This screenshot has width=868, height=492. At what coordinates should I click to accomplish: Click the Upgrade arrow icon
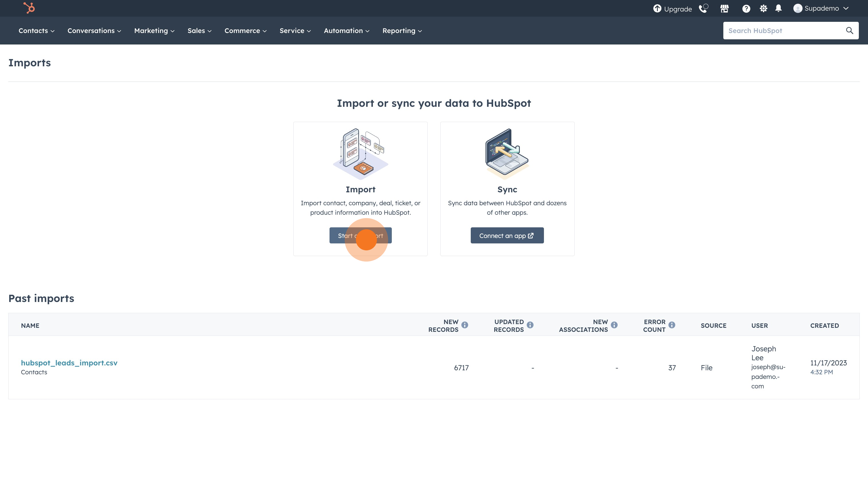657,8
